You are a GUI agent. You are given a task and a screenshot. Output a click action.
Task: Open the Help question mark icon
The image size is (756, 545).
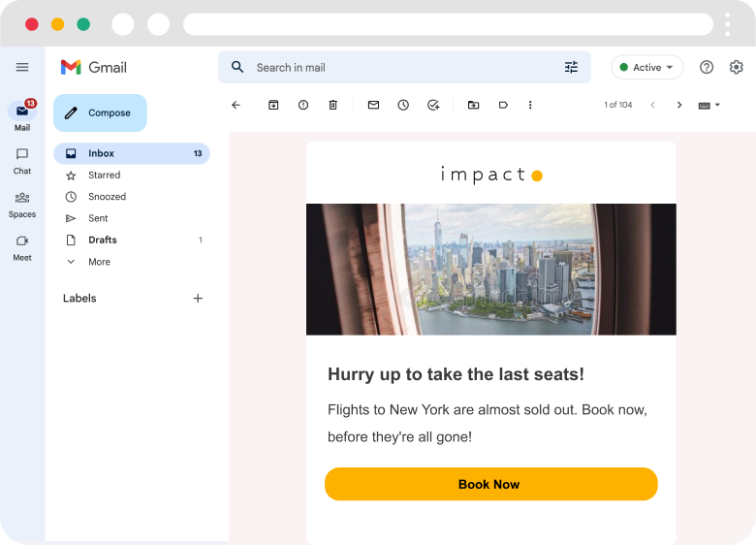pos(707,67)
